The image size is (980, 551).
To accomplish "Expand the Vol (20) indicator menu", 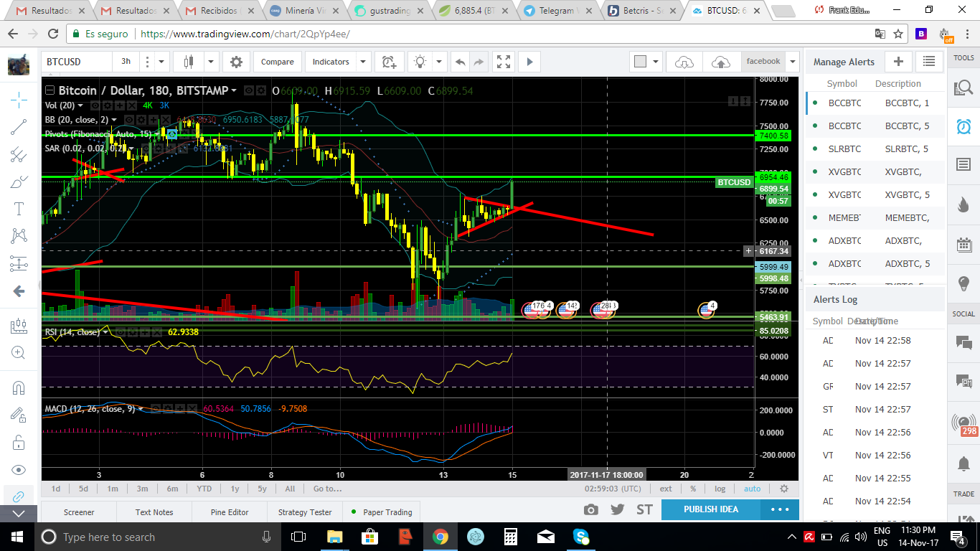I will click(x=80, y=105).
